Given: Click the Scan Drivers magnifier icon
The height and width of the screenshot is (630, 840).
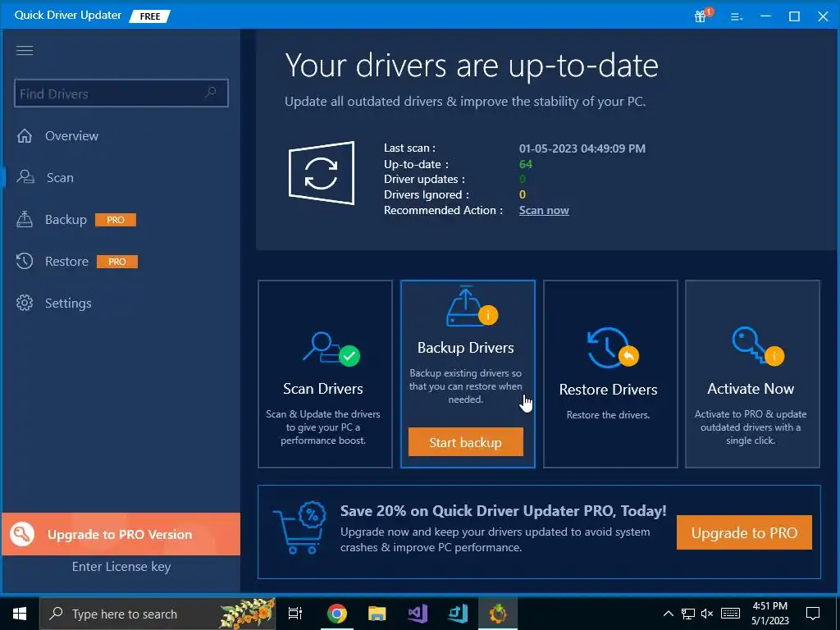Looking at the screenshot, I should point(331,348).
